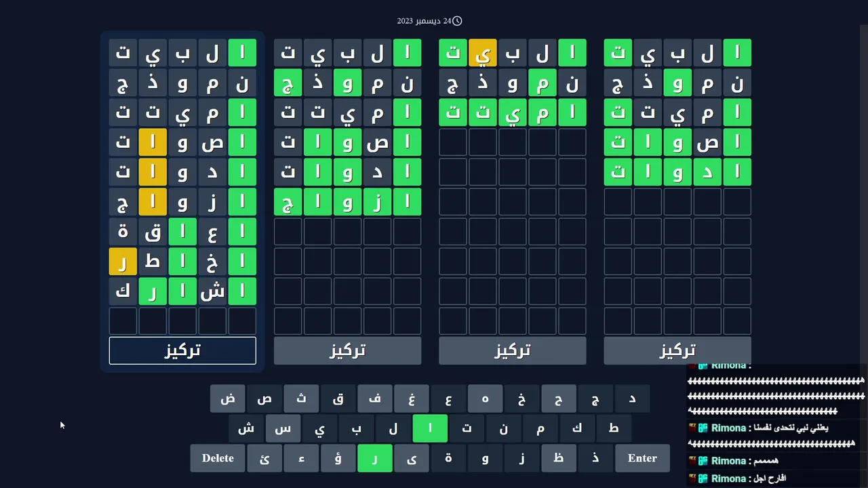Hit the ل key on the keyboard
Viewport: 868px width, 488px height.
[393, 428]
